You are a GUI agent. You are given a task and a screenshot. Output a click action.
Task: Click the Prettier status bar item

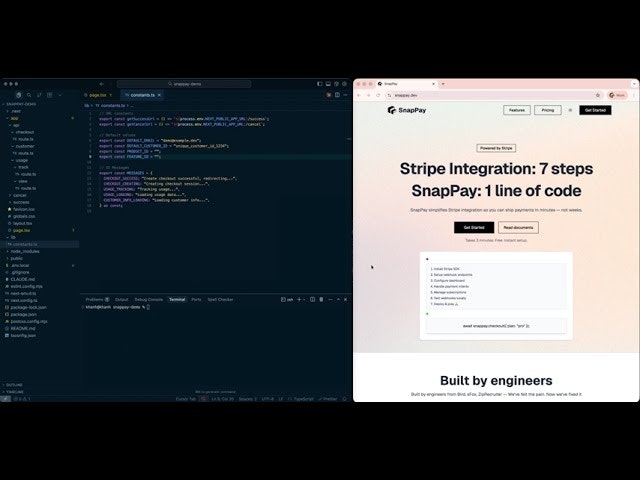click(328, 399)
